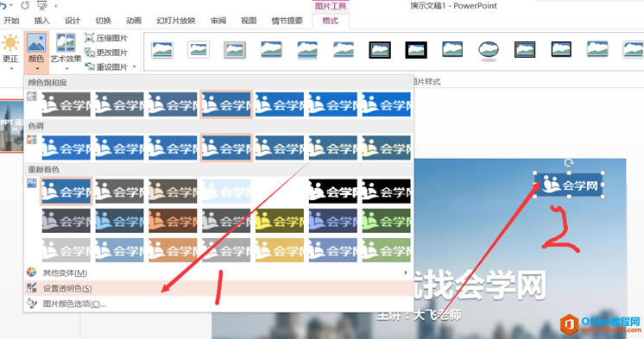Choose the dark green recolor preset
The height and width of the screenshot is (339, 644).
click(386, 221)
